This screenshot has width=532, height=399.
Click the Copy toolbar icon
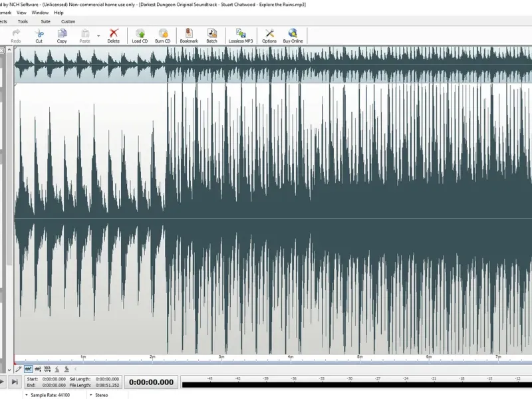click(x=62, y=36)
